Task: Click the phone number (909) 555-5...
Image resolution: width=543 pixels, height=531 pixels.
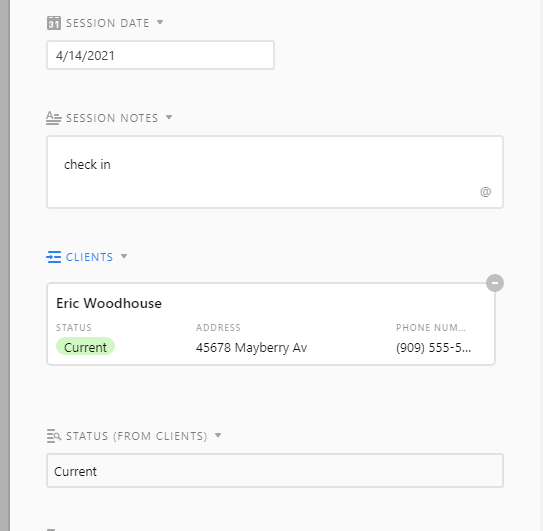Action: (433, 347)
